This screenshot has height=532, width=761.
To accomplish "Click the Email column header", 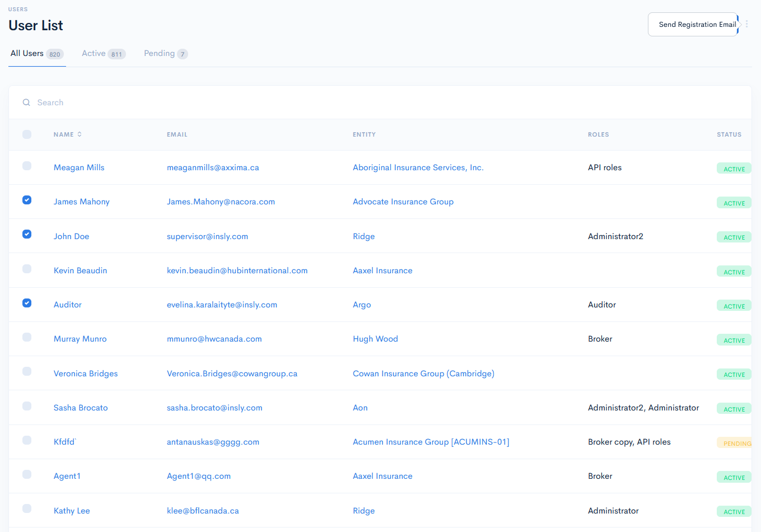I will click(x=177, y=134).
